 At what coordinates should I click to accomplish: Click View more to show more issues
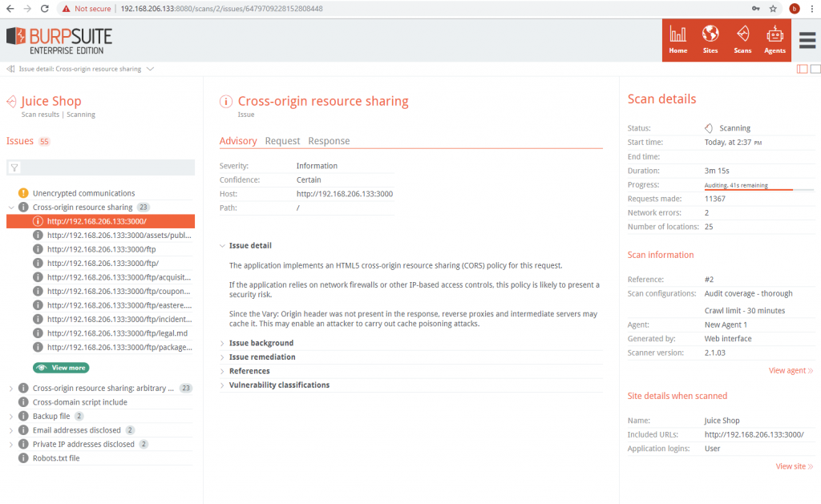pyautogui.click(x=62, y=368)
